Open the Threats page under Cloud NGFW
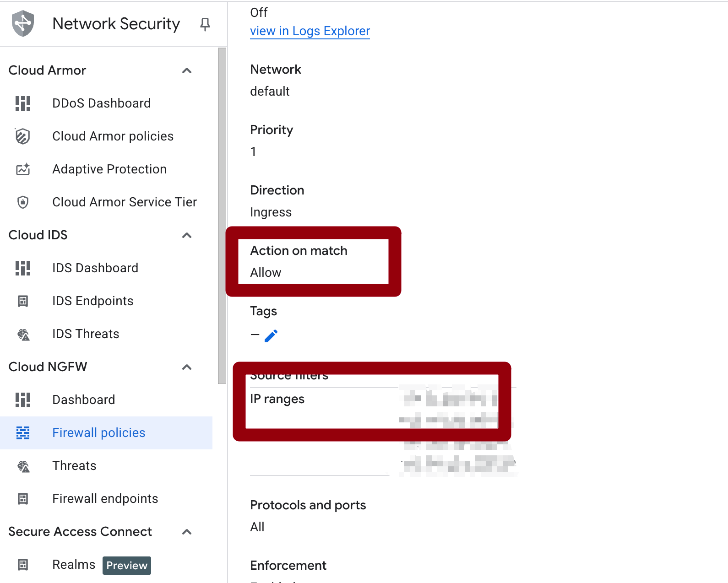Viewport: 728px width, 583px height. 74,466
